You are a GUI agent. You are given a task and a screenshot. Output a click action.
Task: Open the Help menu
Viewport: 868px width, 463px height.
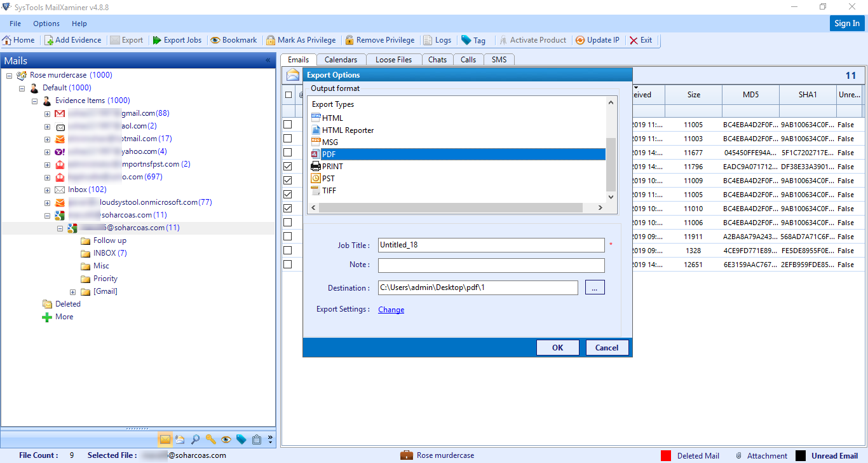[79, 24]
